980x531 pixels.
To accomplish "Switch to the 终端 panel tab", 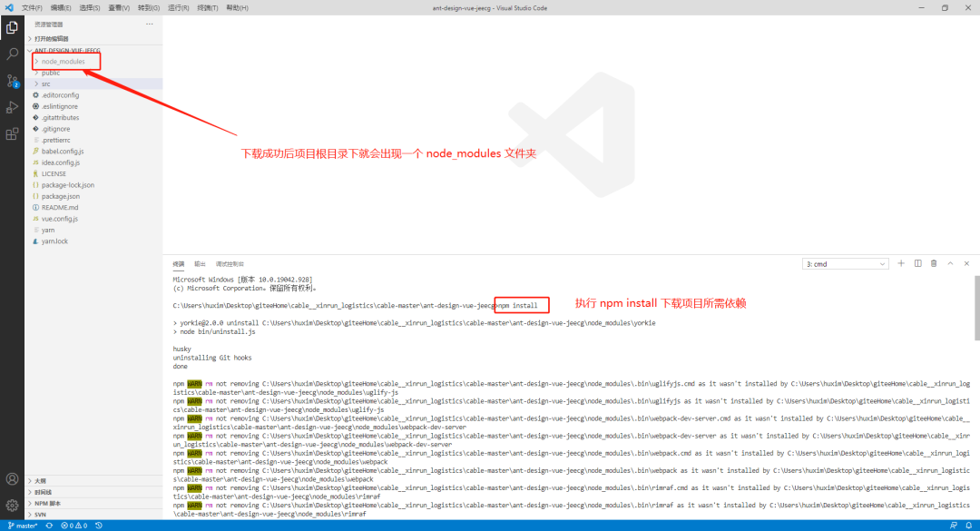I will pyautogui.click(x=179, y=264).
